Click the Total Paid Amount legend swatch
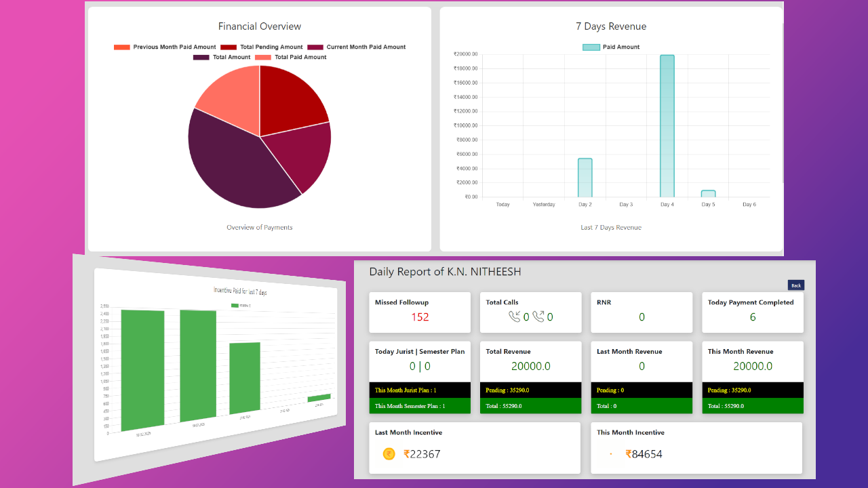This screenshot has width=868, height=488. pos(263,58)
